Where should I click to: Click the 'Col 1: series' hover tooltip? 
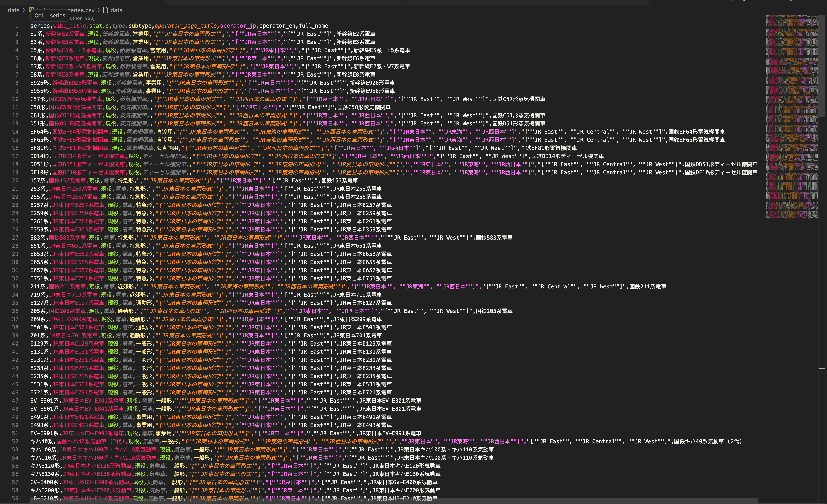pos(50,15)
